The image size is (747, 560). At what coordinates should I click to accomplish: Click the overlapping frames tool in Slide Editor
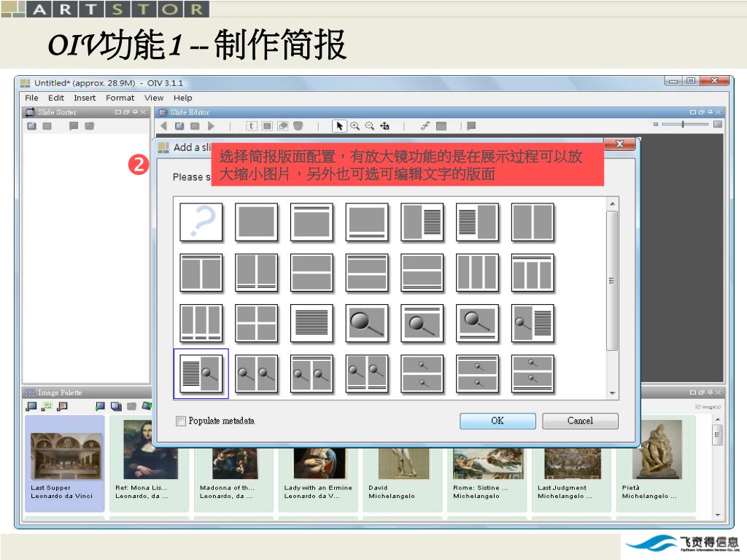coord(283,125)
